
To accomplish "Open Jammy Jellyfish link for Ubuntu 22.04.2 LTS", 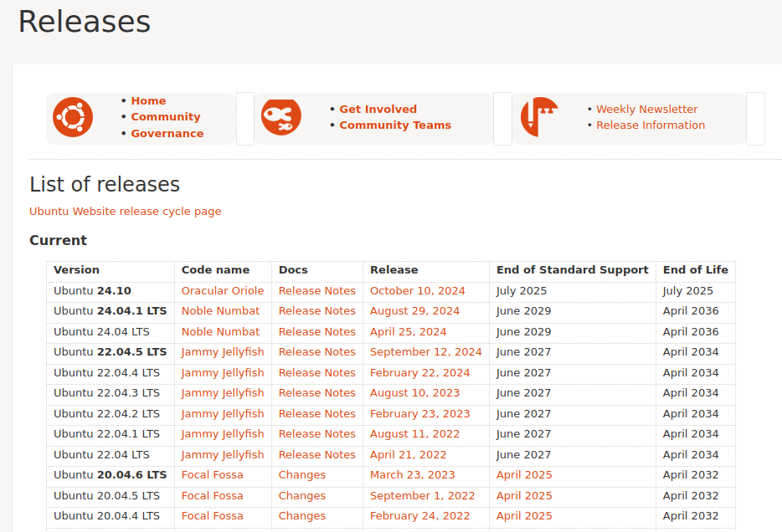I will click(223, 414).
